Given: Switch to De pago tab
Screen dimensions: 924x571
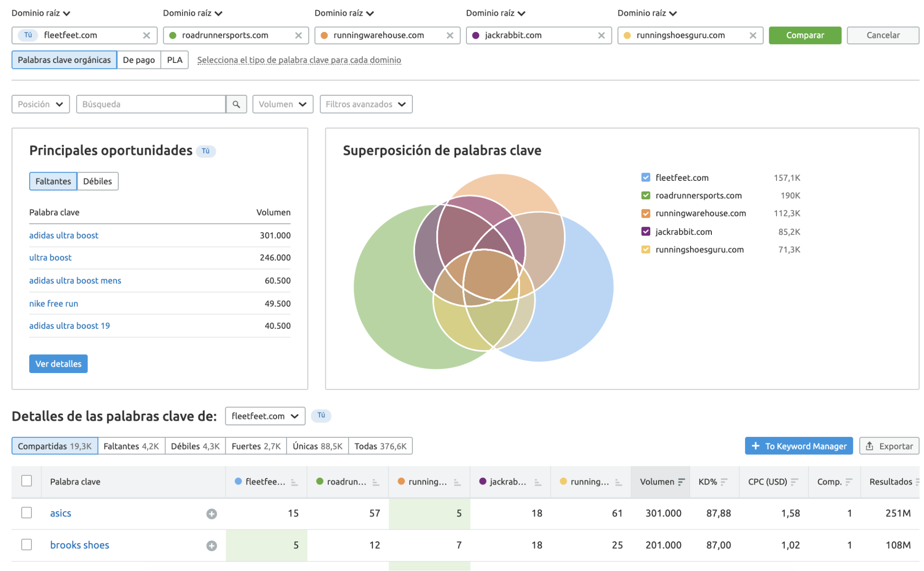Looking at the screenshot, I should (139, 60).
